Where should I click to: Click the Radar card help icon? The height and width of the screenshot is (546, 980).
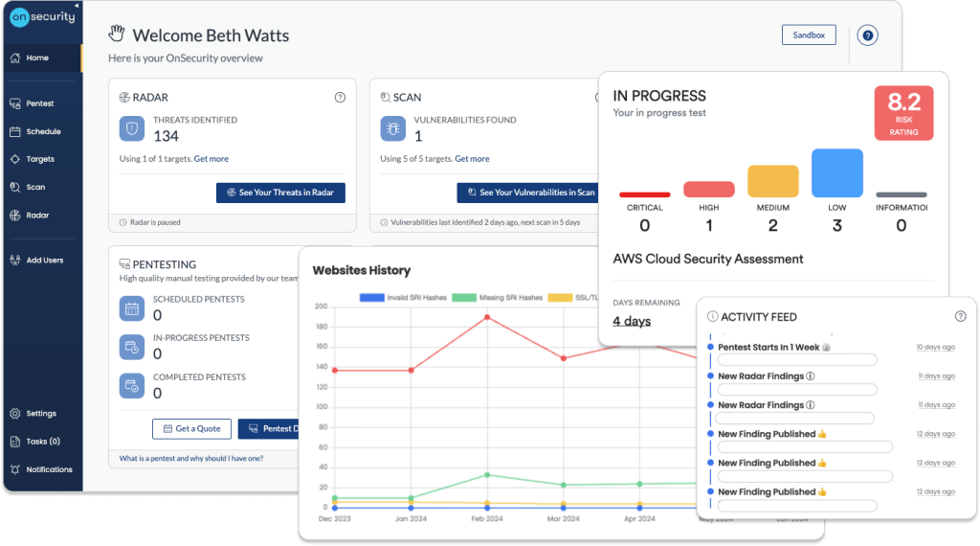[340, 97]
